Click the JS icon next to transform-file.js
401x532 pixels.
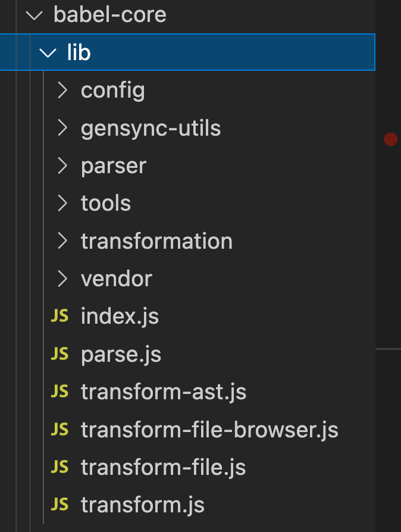coord(60,467)
